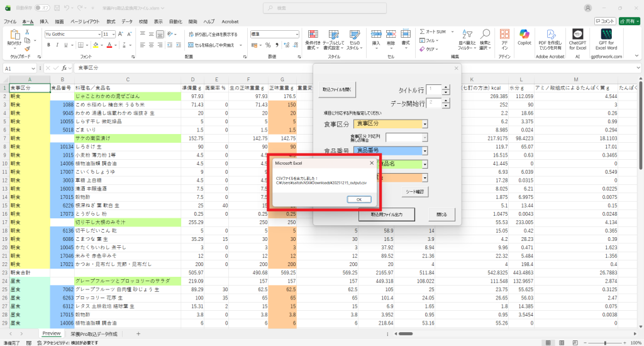Toggle italic formatting
644x346 pixels.
tap(57, 45)
